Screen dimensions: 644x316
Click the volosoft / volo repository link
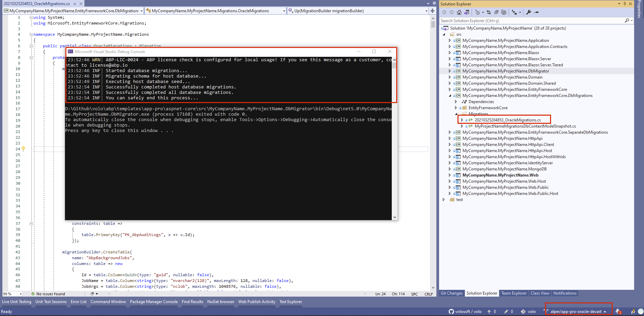(x=465, y=312)
